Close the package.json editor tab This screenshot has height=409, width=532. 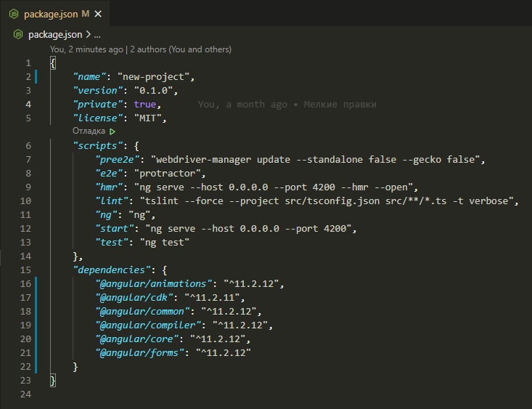(x=98, y=14)
